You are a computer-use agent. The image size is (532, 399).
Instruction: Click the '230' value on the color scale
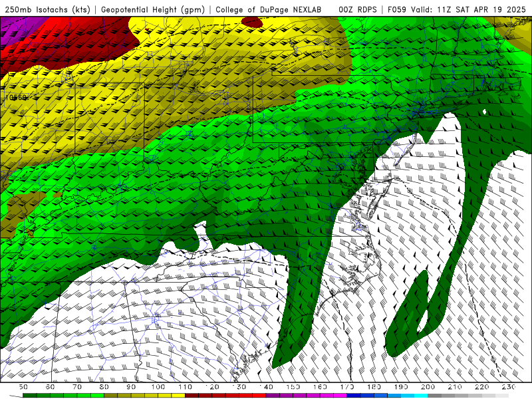pos(509,387)
